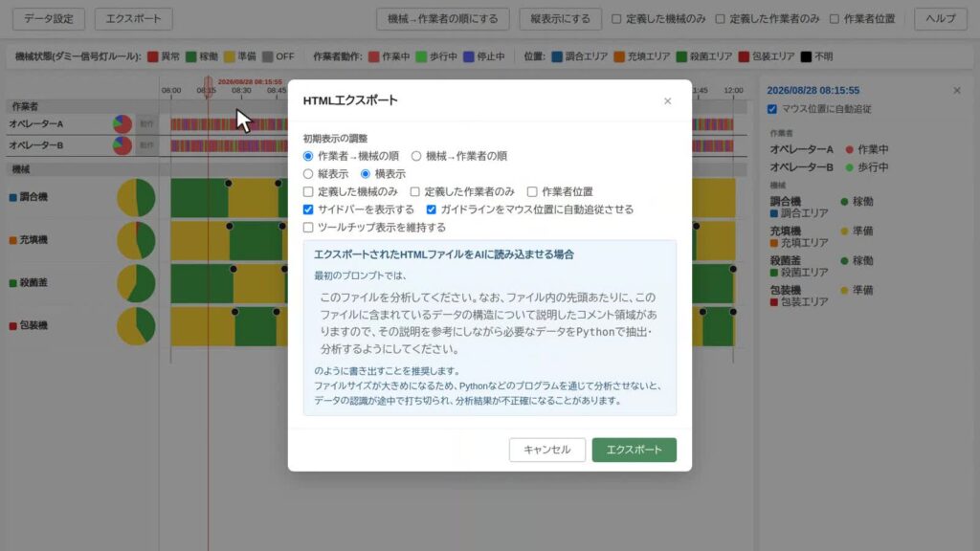980x551 pixels.
Task: Click 包装機 first yellow block in timeline
Action: pyautogui.click(x=203, y=326)
